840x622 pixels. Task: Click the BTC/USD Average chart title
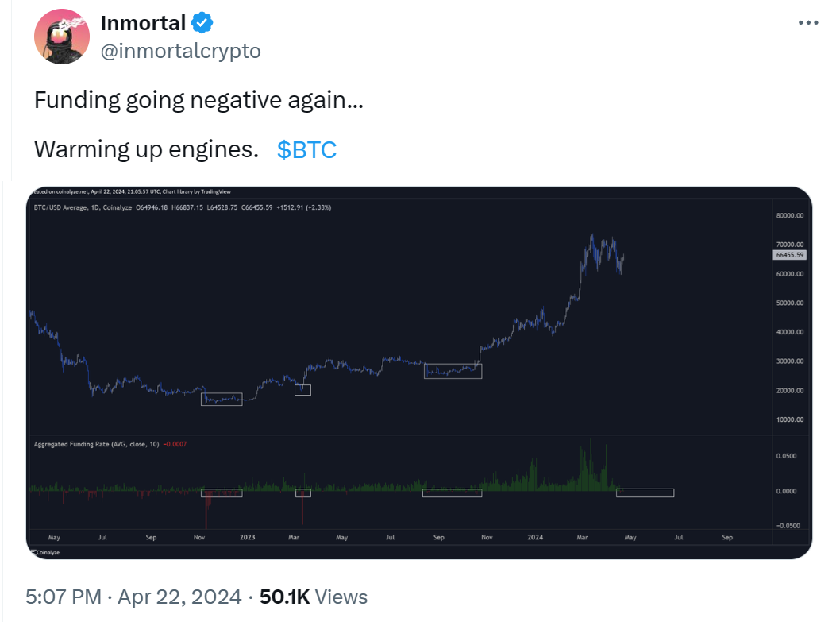click(83, 207)
